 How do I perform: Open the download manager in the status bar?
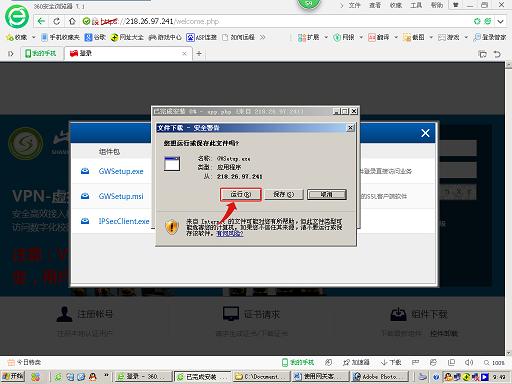(391, 362)
